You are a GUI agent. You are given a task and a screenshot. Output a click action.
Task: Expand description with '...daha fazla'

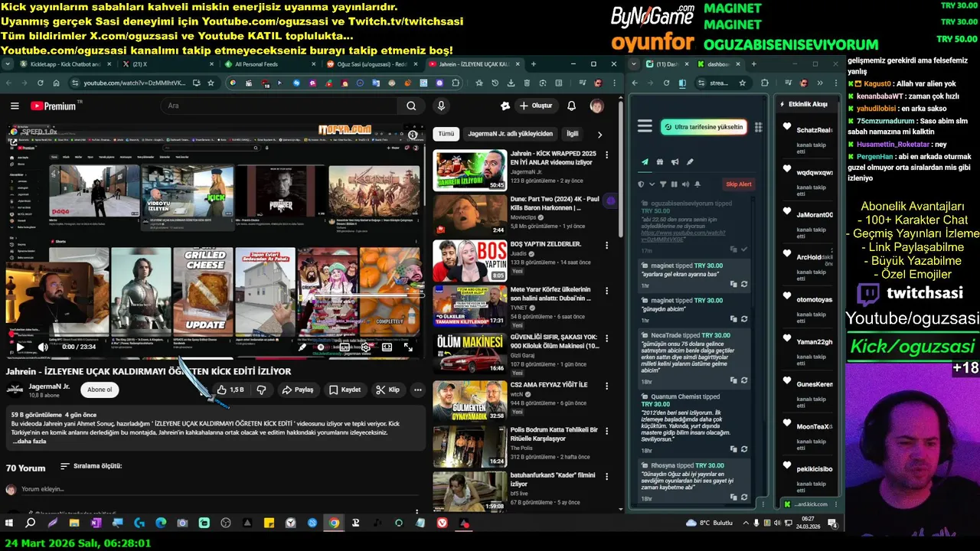point(30,442)
